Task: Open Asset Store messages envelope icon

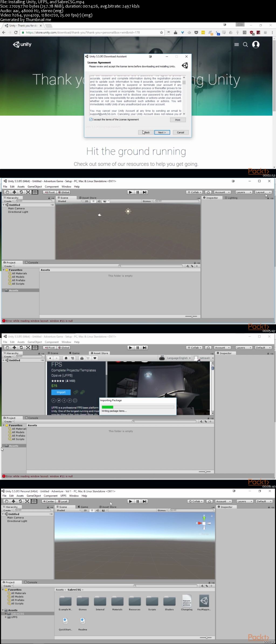Action: tap(162, 358)
